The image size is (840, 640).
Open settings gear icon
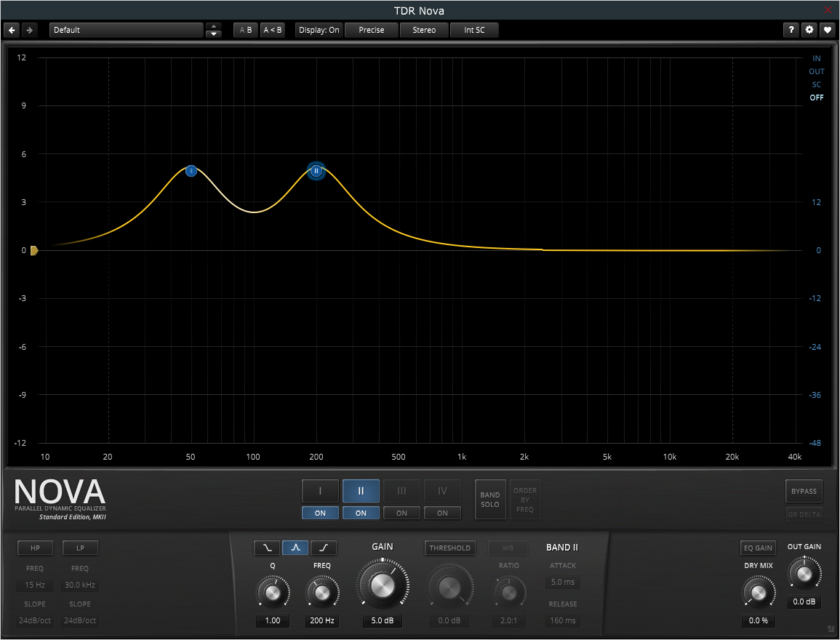pos(809,30)
